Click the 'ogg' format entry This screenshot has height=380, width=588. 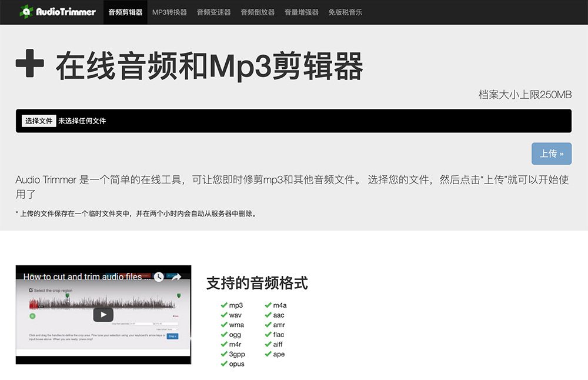click(231, 335)
